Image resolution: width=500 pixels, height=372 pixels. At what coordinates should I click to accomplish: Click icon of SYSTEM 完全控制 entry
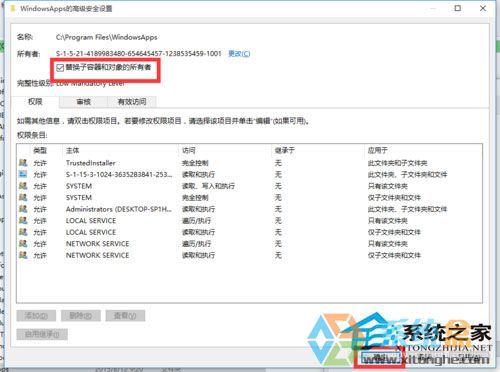[x=23, y=197]
